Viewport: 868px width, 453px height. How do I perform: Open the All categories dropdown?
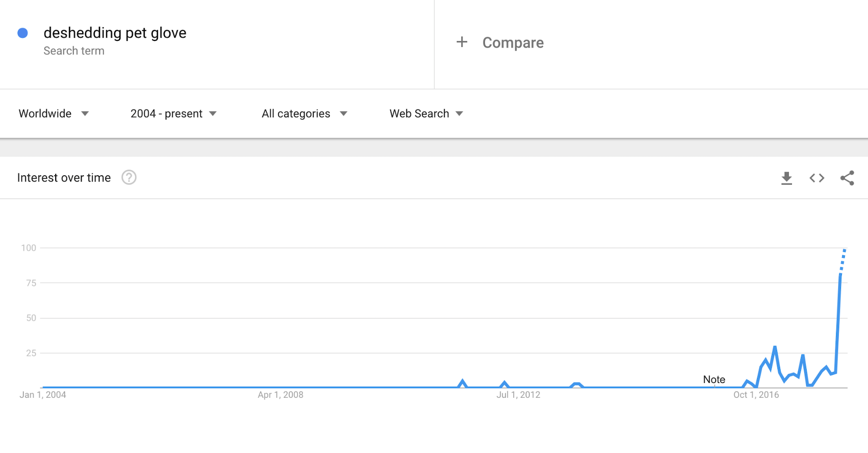point(304,113)
